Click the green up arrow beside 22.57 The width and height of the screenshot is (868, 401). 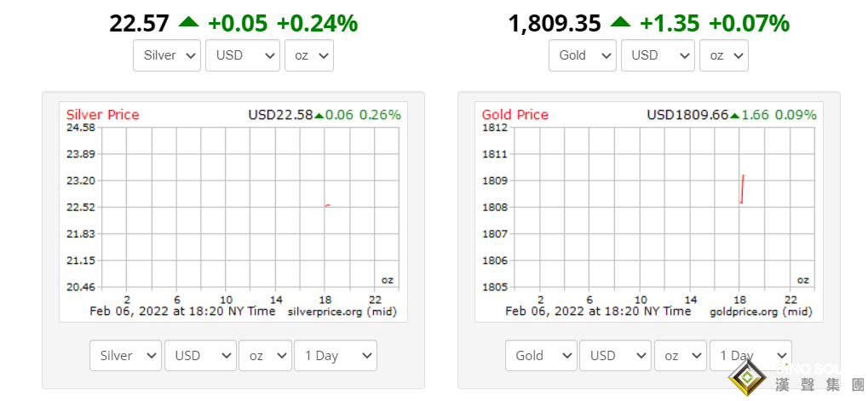(188, 22)
